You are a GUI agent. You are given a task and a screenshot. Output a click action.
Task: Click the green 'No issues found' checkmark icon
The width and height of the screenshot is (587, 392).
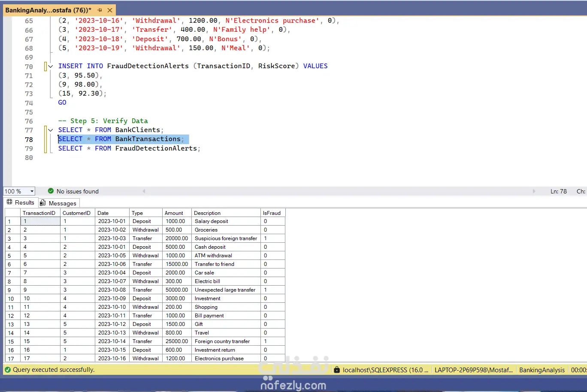point(51,191)
